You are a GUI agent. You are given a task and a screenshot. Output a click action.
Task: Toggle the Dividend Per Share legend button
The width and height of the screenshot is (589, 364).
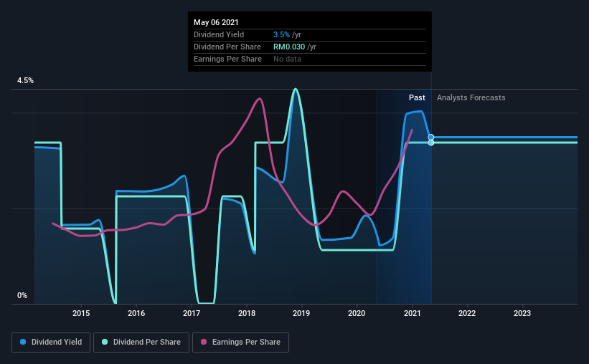coord(141,343)
